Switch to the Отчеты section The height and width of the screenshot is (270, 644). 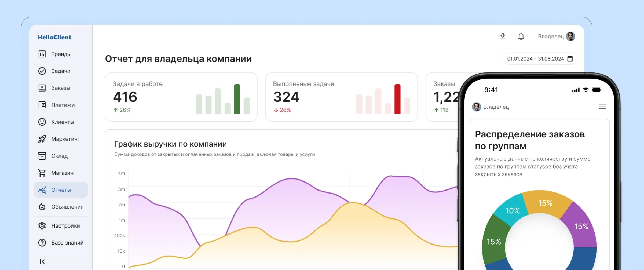coord(61,190)
